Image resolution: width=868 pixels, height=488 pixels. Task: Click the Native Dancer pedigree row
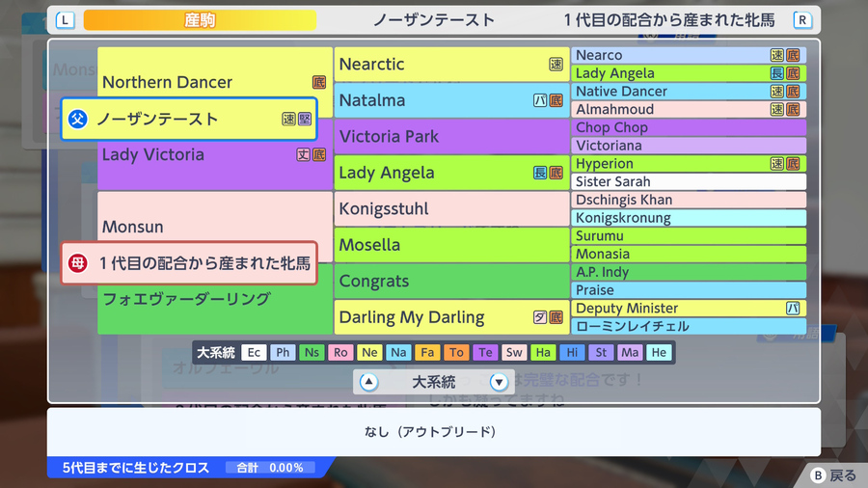689,92
